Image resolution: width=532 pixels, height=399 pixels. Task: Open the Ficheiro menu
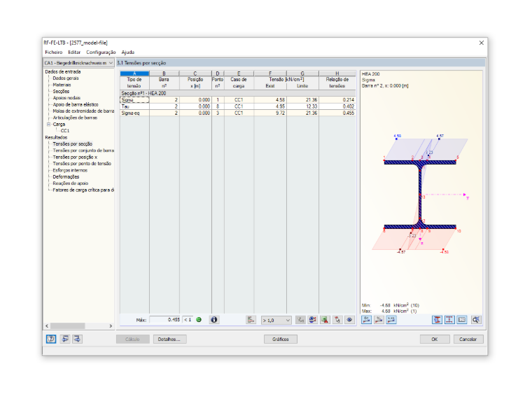(54, 52)
